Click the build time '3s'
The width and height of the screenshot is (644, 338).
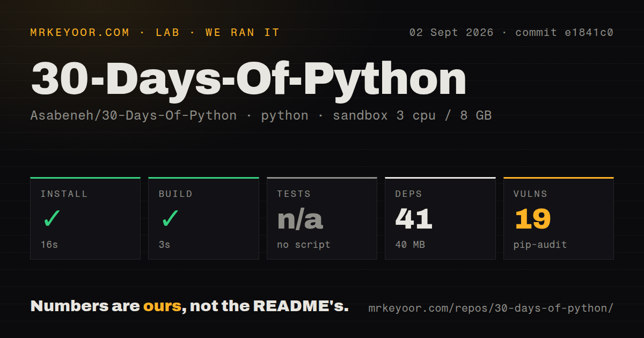click(165, 245)
